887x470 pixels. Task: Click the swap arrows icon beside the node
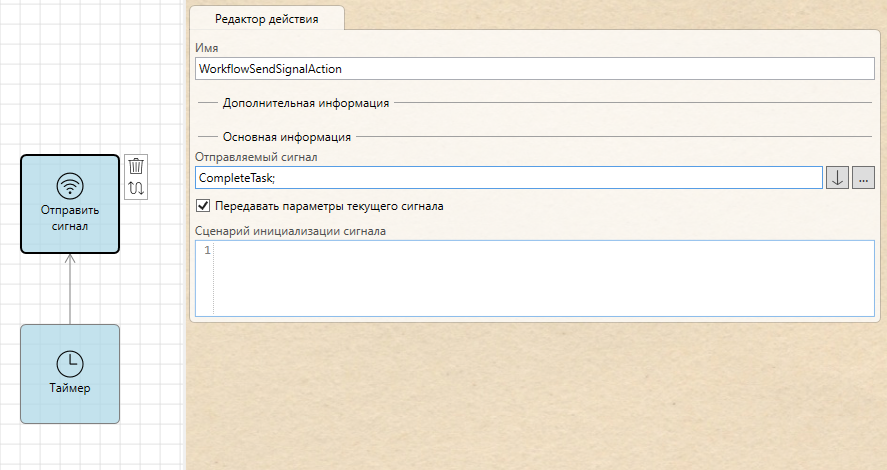tap(136, 188)
